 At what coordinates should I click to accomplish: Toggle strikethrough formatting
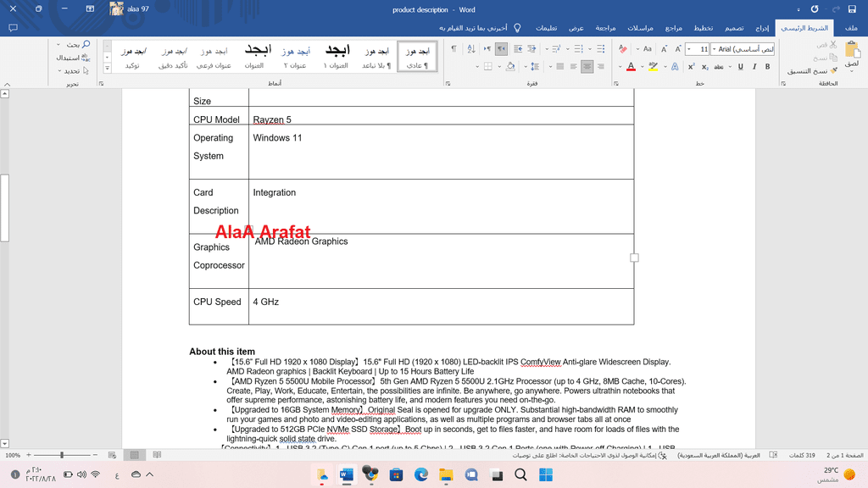coord(719,67)
